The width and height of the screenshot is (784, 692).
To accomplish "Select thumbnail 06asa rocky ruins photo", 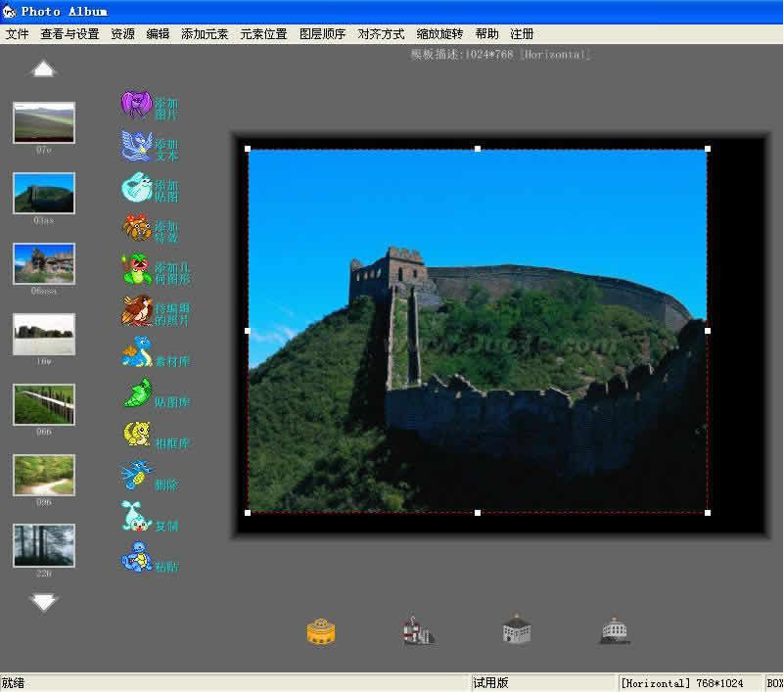I will [x=44, y=263].
